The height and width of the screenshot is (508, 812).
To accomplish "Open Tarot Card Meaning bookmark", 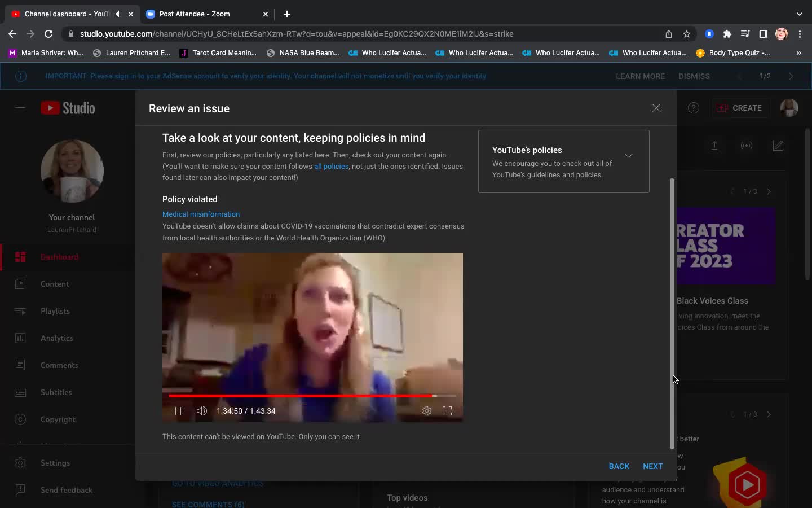I will 218,53.
